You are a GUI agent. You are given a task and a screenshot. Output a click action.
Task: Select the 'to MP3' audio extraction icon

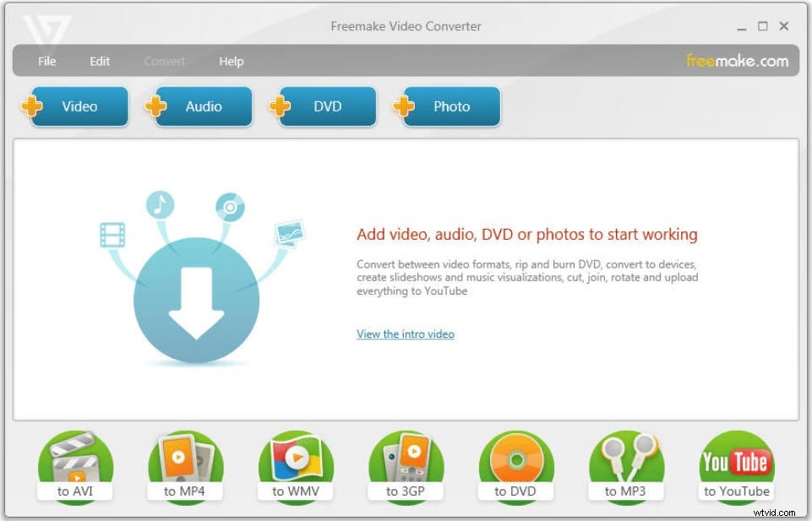(x=626, y=464)
